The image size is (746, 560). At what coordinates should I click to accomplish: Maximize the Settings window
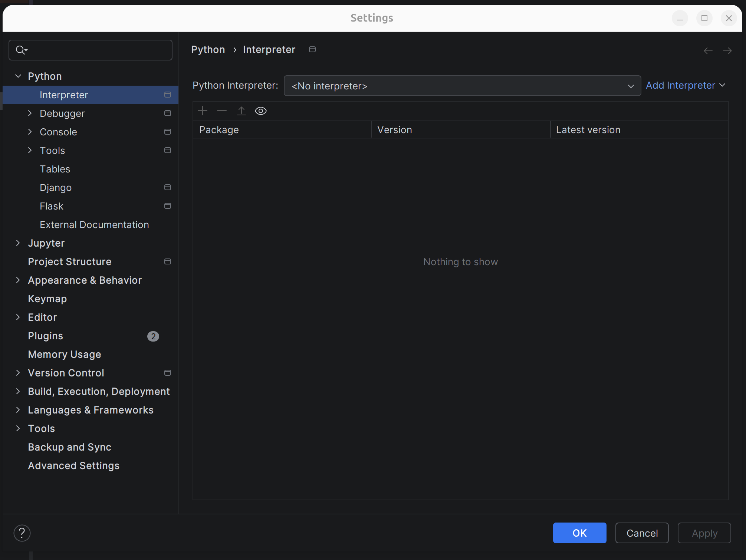click(x=704, y=18)
